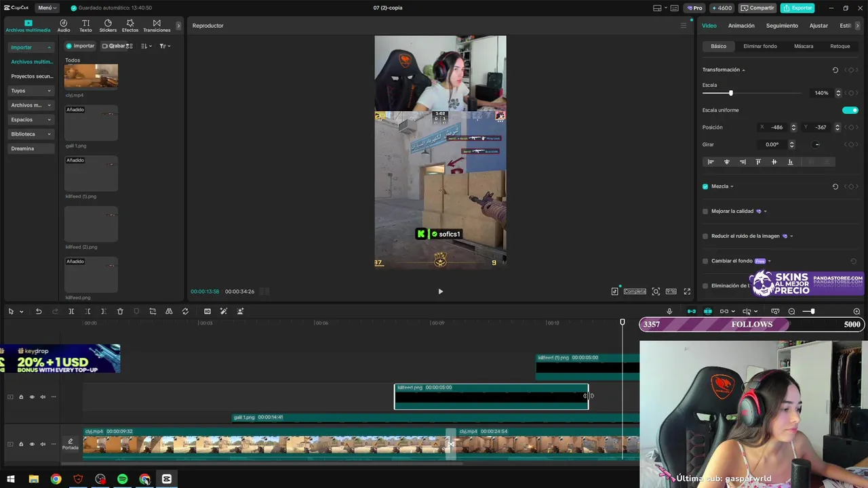Click the preview zoom-to-fit focus icon
Viewport: 868px width, 488px height.
click(656, 291)
